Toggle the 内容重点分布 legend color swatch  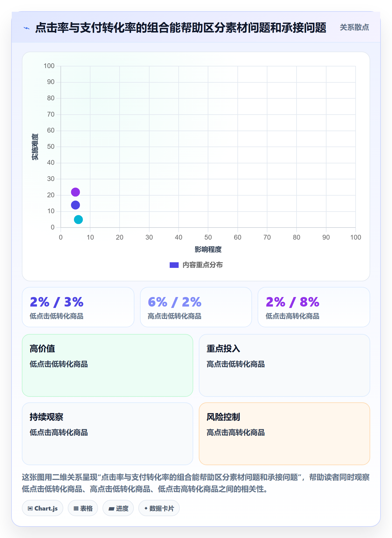pos(174,265)
